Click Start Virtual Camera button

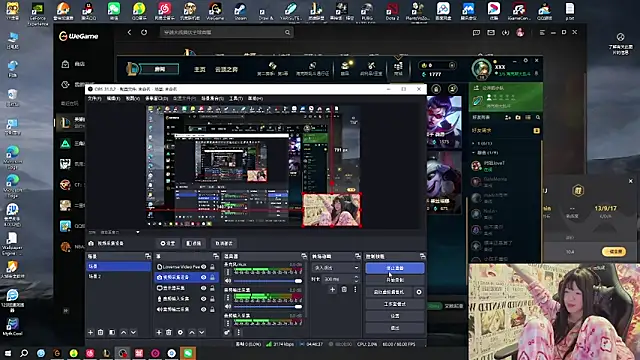pyautogui.click(x=389, y=292)
